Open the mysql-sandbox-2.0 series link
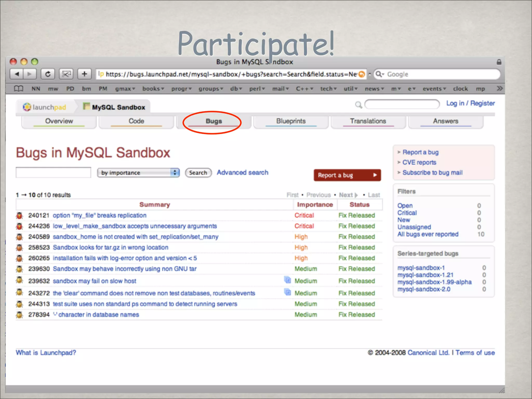 coord(424,289)
